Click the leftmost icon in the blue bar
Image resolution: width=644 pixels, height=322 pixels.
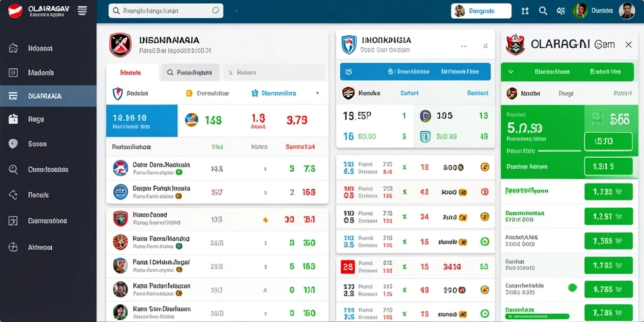point(348,72)
